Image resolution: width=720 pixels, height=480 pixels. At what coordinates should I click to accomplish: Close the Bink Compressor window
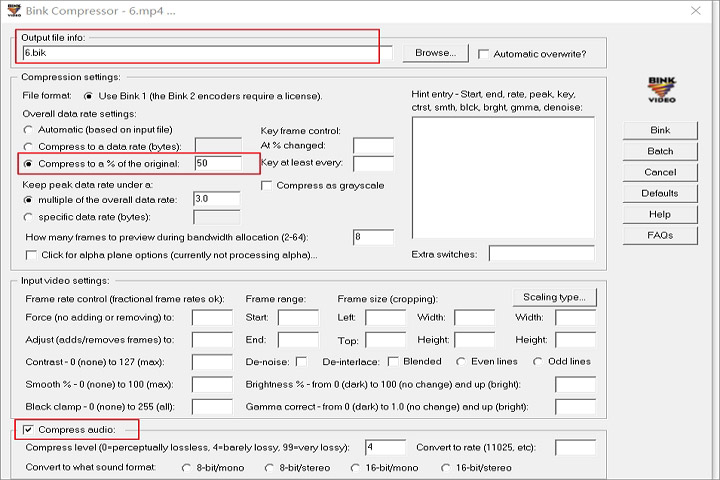coord(696,11)
